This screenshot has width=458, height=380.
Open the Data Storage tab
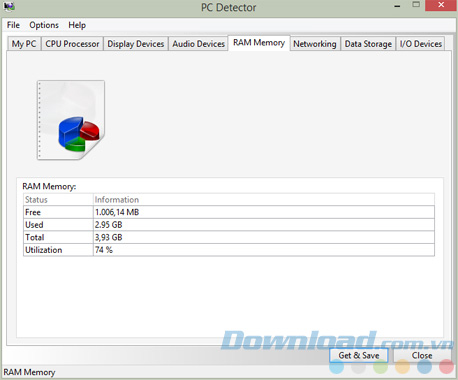368,44
